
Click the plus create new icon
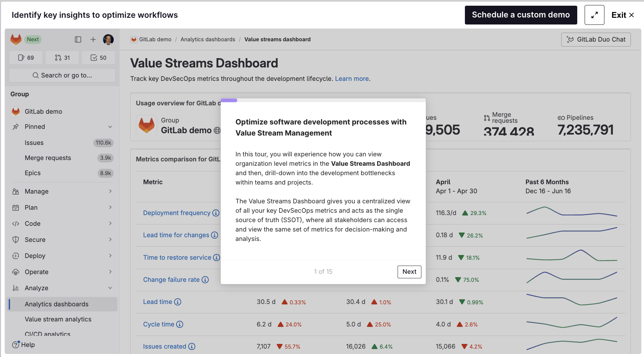click(x=93, y=40)
